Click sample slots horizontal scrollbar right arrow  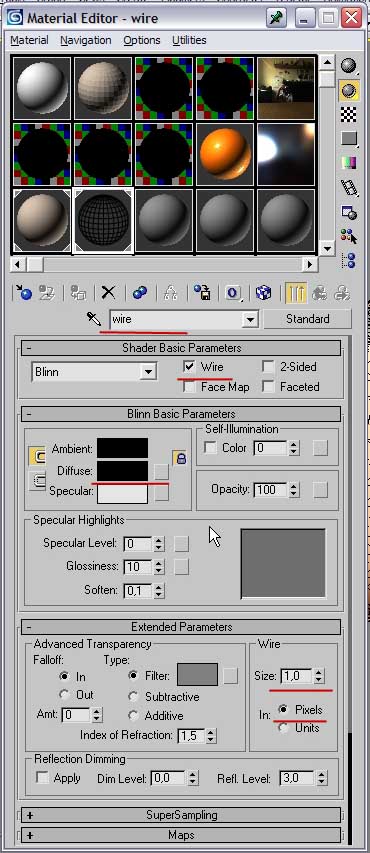[310, 265]
